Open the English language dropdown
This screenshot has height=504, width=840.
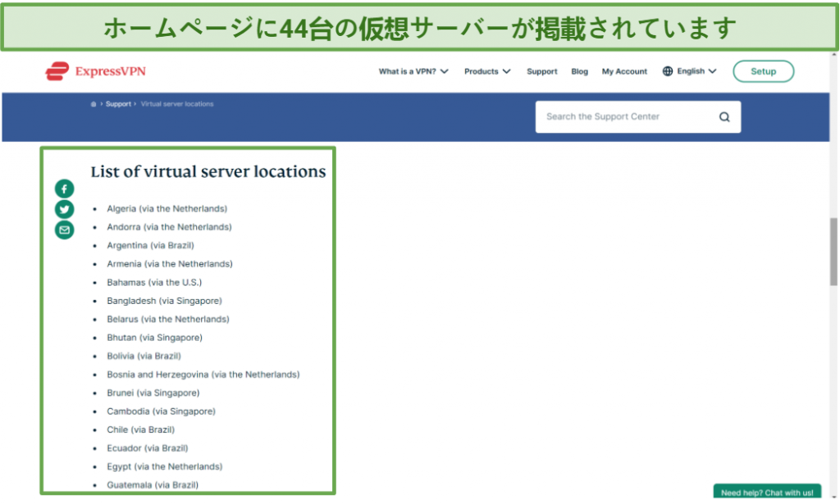coord(696,71)
